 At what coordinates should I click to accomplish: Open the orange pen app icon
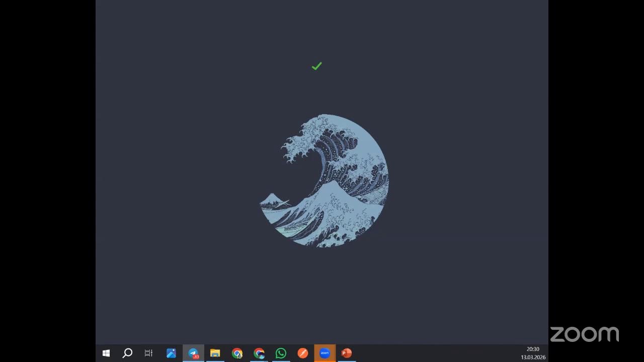(302, 353)
